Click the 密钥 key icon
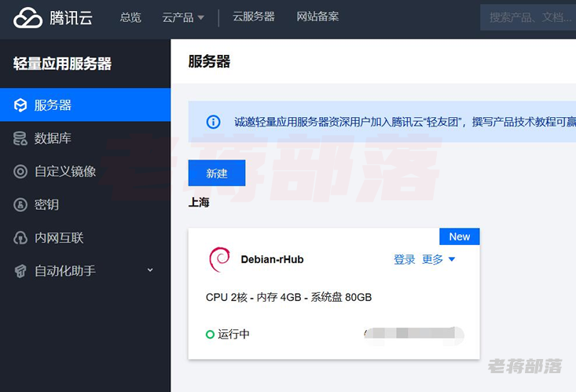576x392 pixels. 20,204
